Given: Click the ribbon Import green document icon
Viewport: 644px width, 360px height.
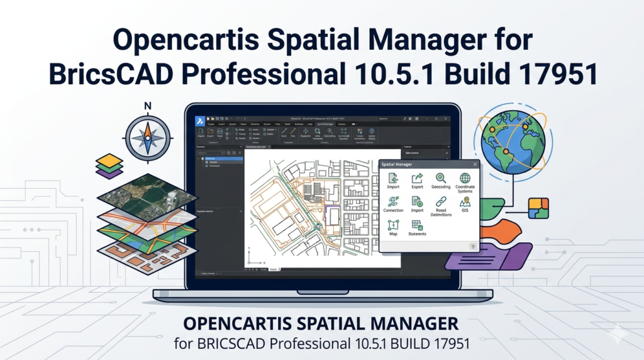Looking at the screenshot, I should [201, 131].
